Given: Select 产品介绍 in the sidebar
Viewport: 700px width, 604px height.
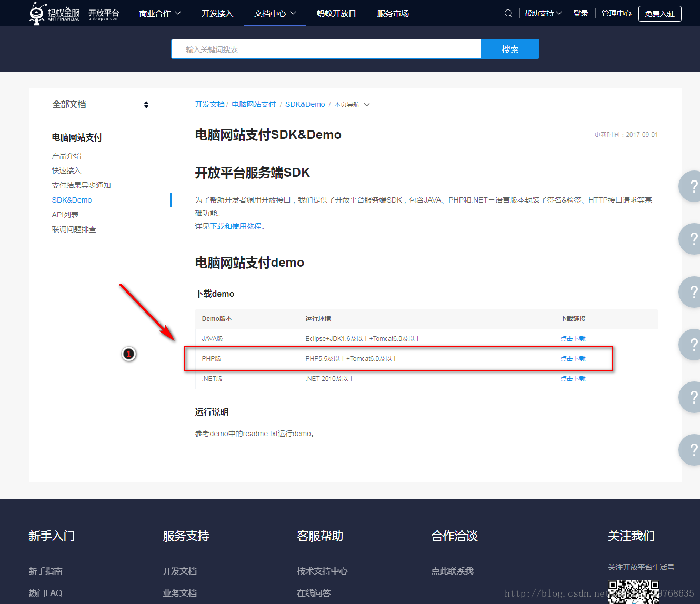Looking at the screenshot, I should 67,156.
